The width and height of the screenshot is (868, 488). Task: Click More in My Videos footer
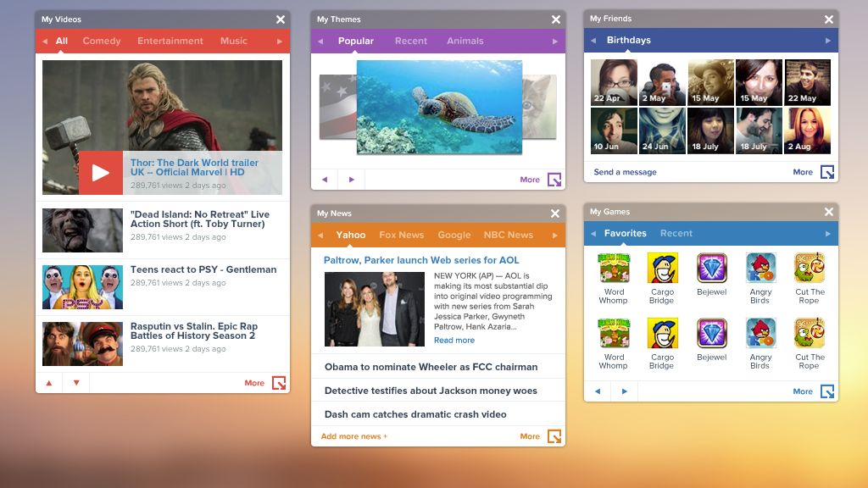tap(254, 383)
